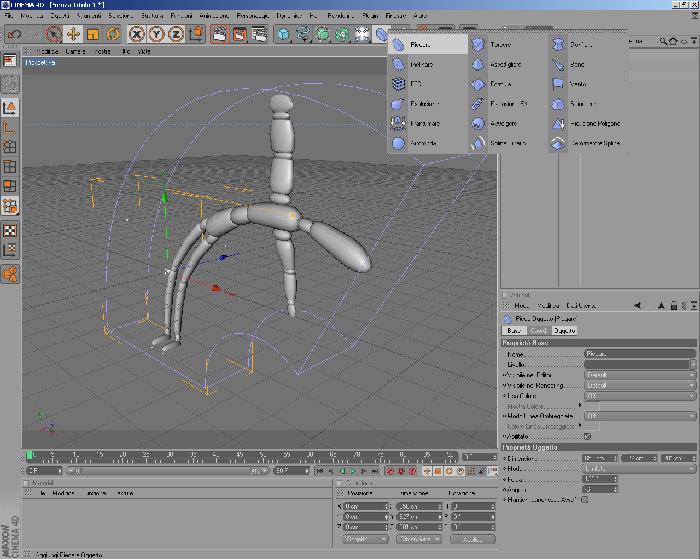The height and width of the screenshot is (560, 700).
Task: Select the bone cone-shaped deformer
Action: point(588,64)
